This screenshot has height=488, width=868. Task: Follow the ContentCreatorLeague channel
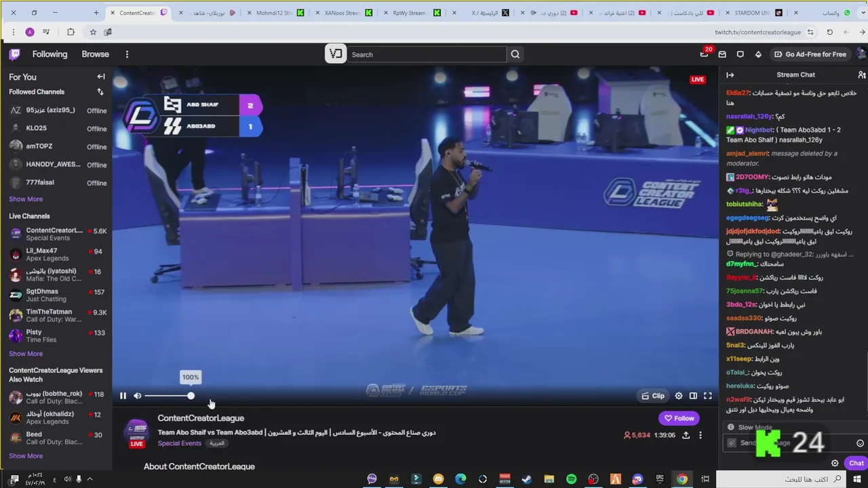(x=679, y=418)
